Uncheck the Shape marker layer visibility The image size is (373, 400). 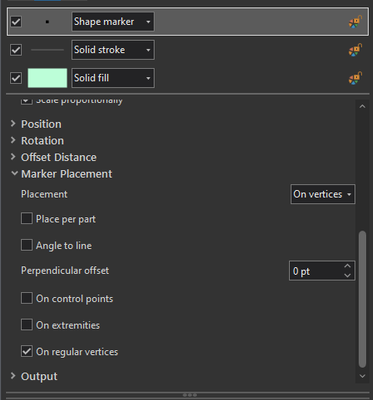[x=16, y=22]
